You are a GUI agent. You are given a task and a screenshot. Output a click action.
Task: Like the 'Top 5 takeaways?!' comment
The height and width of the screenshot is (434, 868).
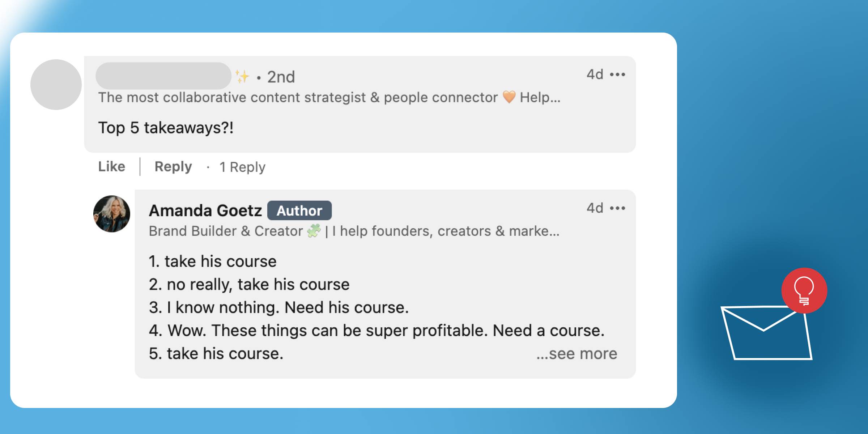tap(112, 167)
